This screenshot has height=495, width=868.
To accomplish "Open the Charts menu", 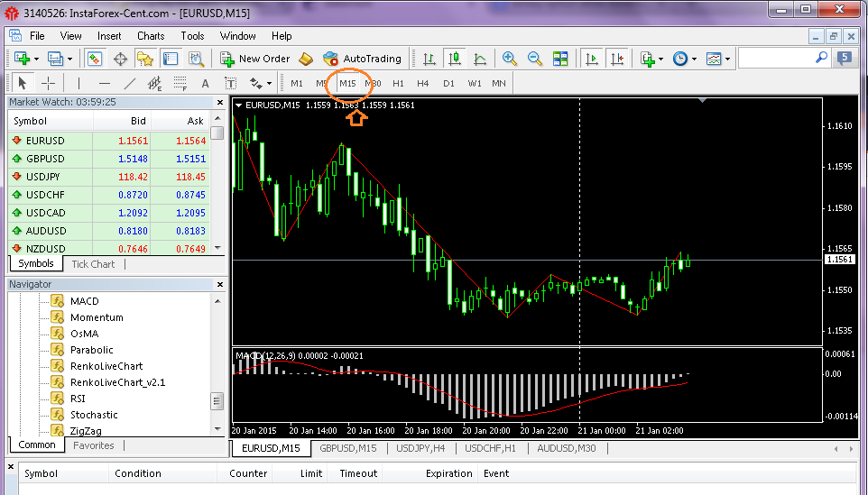I will (x=151, y=36).
